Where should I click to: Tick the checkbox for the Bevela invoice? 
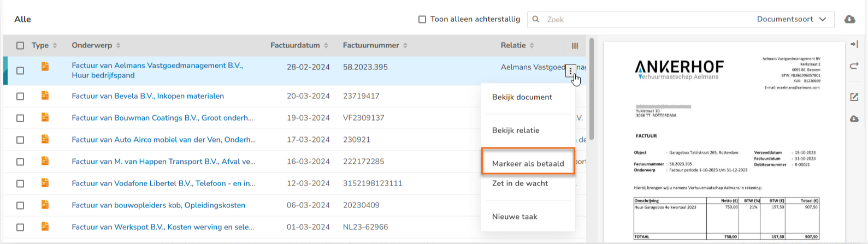tap(20, 97)
